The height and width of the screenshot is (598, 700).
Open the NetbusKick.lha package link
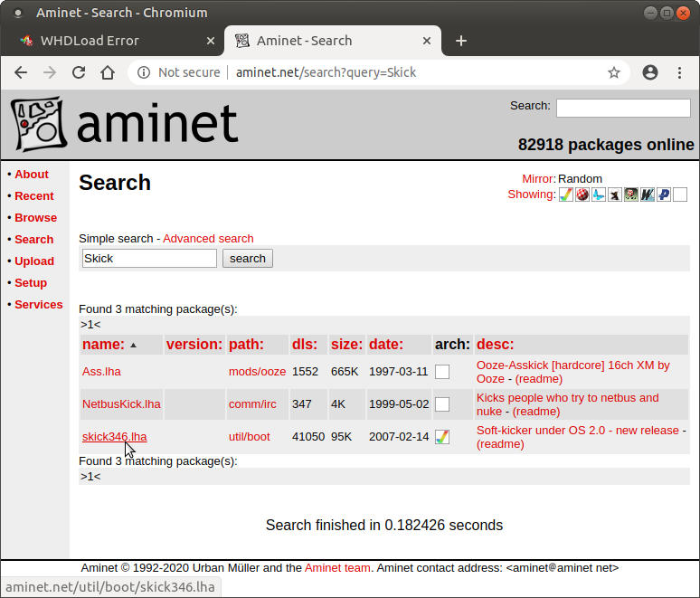click(121, 404)
